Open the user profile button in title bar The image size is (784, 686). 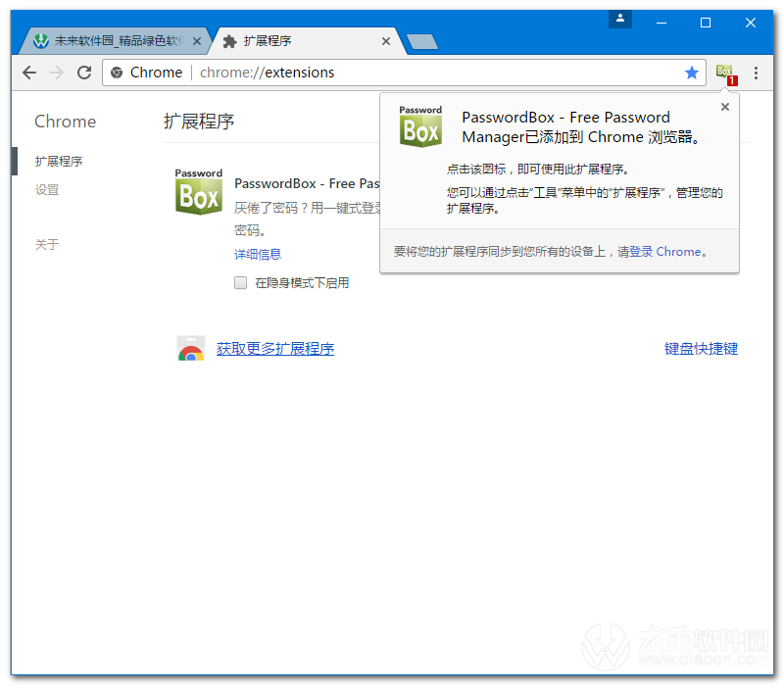(620, 19)
